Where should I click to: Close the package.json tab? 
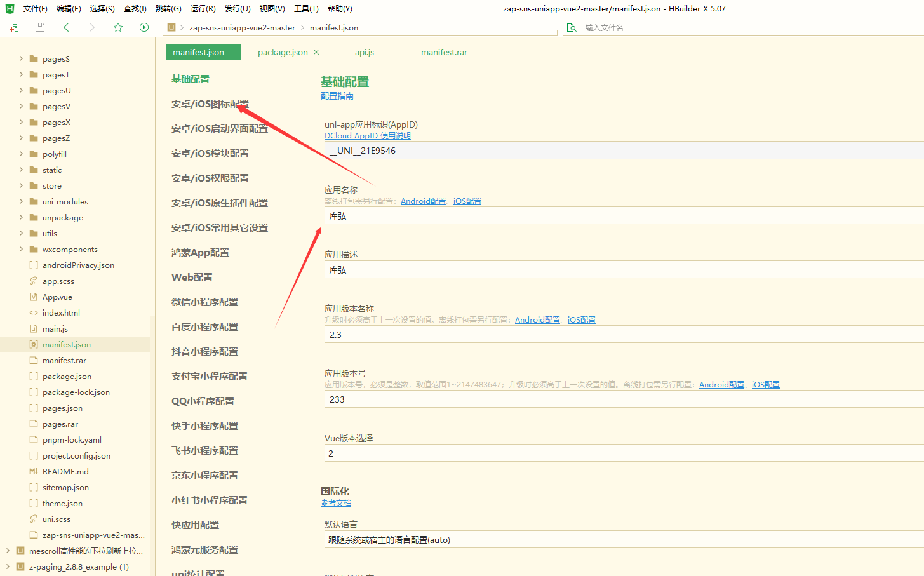point(316,52)
